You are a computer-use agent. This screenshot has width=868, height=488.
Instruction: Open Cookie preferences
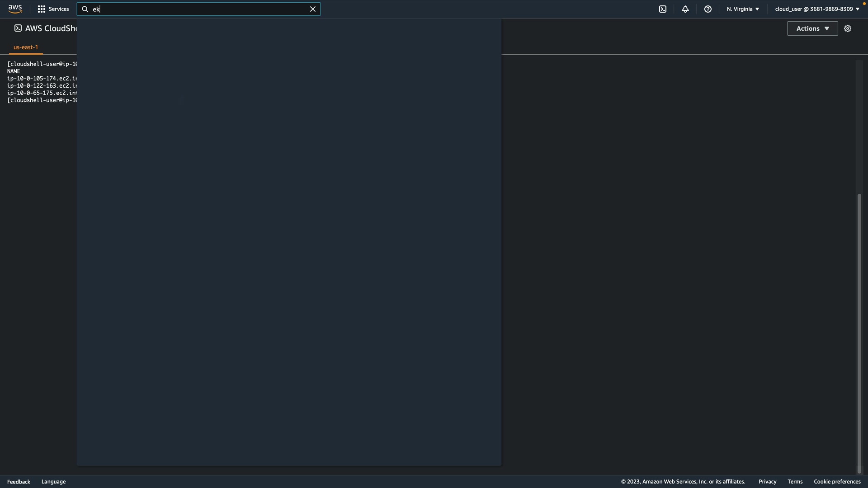tap(837, 482)
